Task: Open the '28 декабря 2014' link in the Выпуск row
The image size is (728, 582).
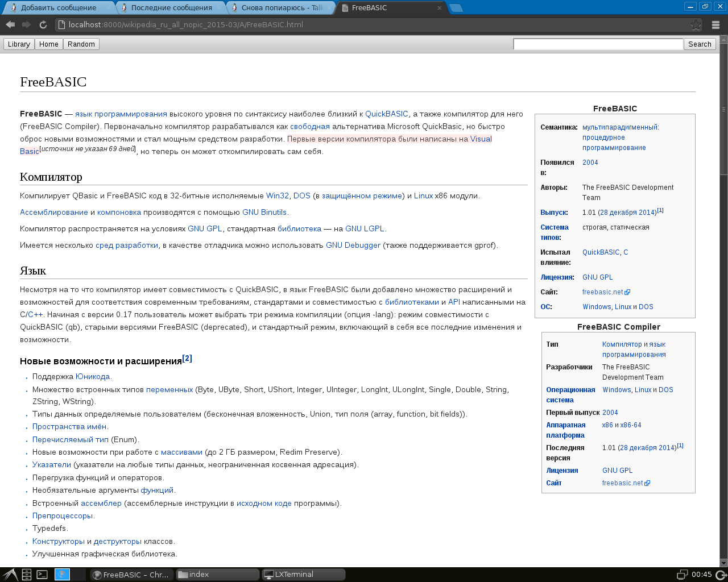Action: [x=628, y=213]
